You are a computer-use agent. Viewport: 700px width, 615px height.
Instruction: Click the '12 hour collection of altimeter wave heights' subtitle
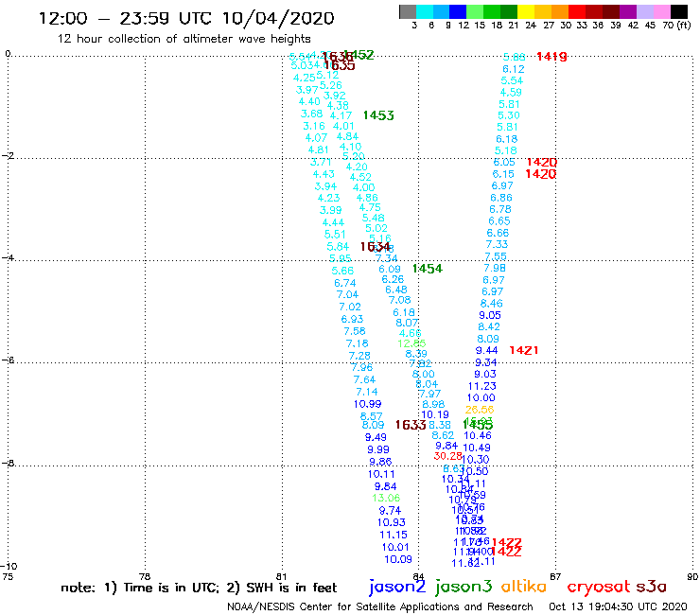[x=184, y=39]
